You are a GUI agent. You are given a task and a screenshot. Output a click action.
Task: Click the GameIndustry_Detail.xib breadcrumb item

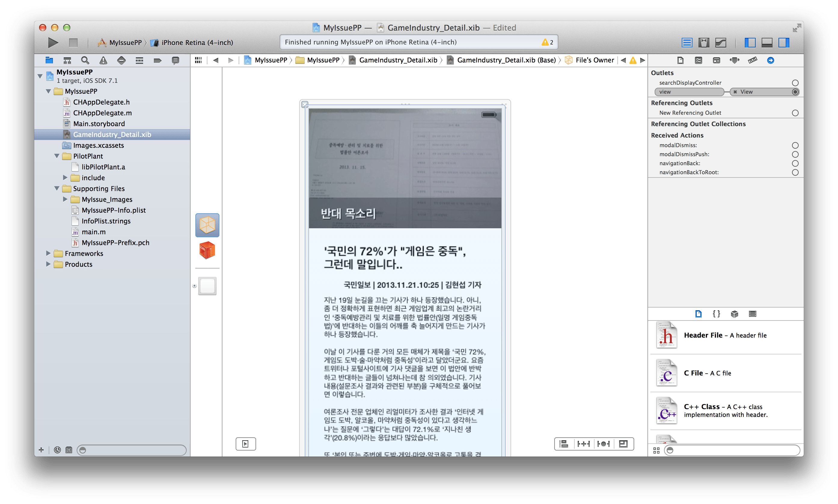click(x=398, y=60)
